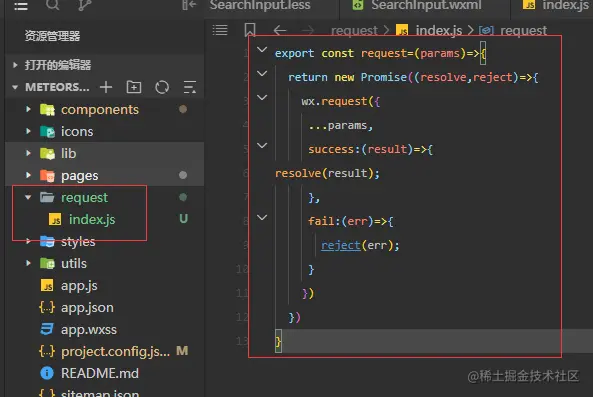Go back with the left arrow icon
Image resolution: width=593 pixels, height=397 pixels.
coord(279,30)
